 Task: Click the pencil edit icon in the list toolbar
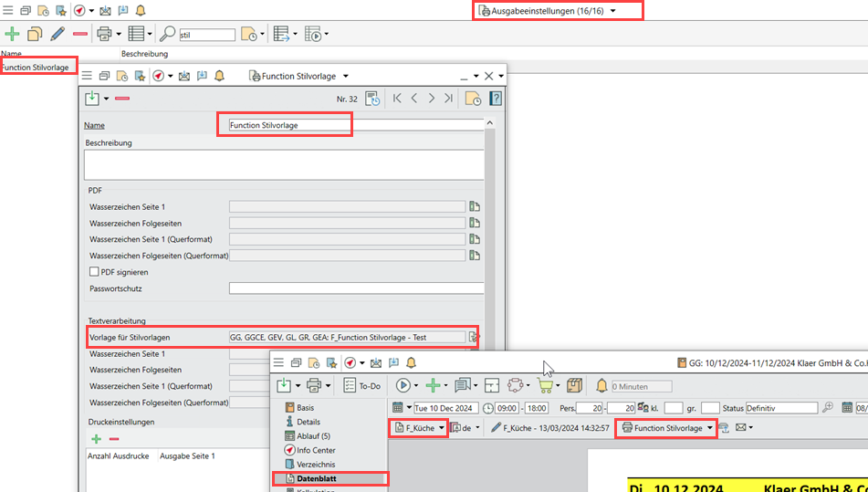coord(58,35)
